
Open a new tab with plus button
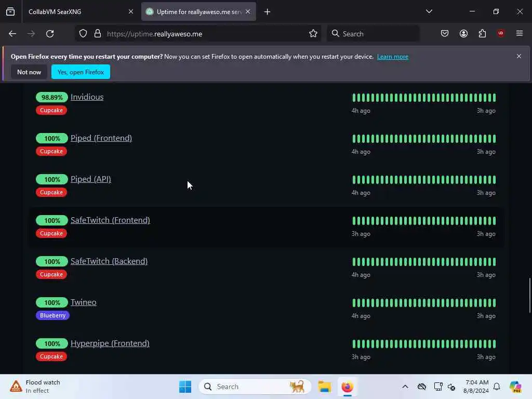(x=268, y=12)
